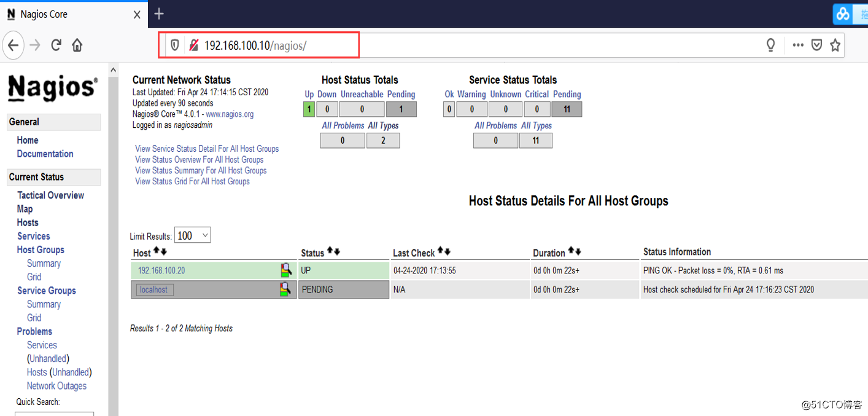868x416 pixels.
Task: View Service Status Detail For All Host Groups
Action: point(207,149)
